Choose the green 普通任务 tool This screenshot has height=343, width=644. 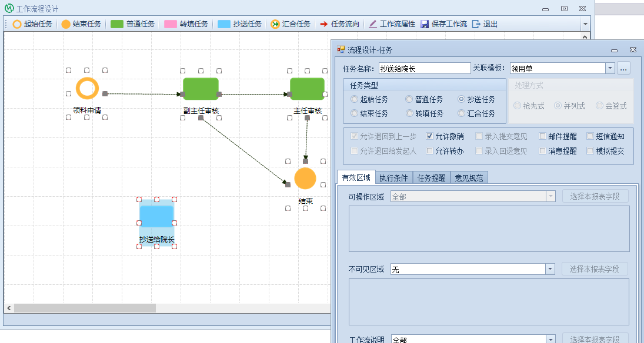pyautogui.click(x=133, y=24)
